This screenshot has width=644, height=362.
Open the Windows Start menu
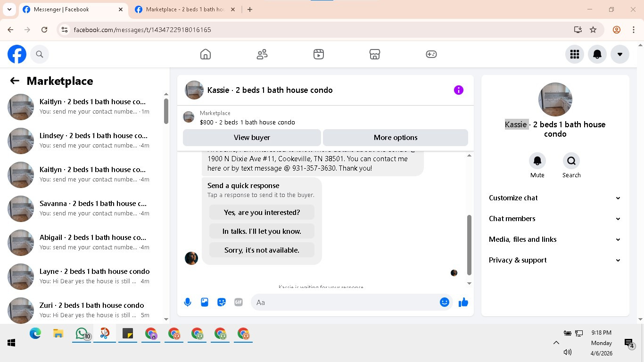11,343
